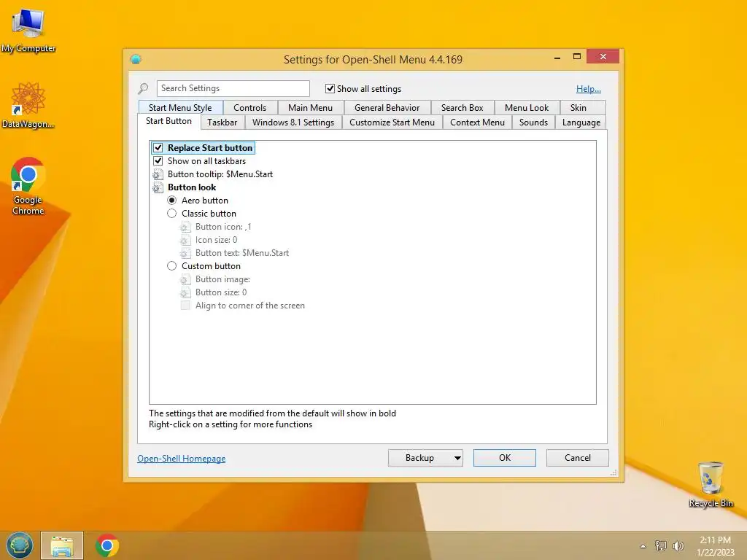Open the Open-Shell Homepage link

(x=182, y=459)
